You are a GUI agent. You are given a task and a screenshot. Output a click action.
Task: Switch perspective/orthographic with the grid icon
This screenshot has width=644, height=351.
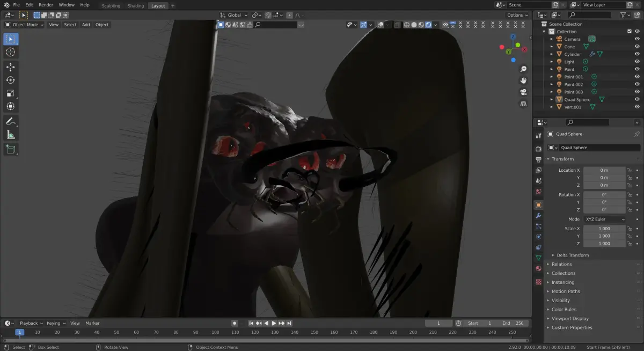click(x=523, y=104)
